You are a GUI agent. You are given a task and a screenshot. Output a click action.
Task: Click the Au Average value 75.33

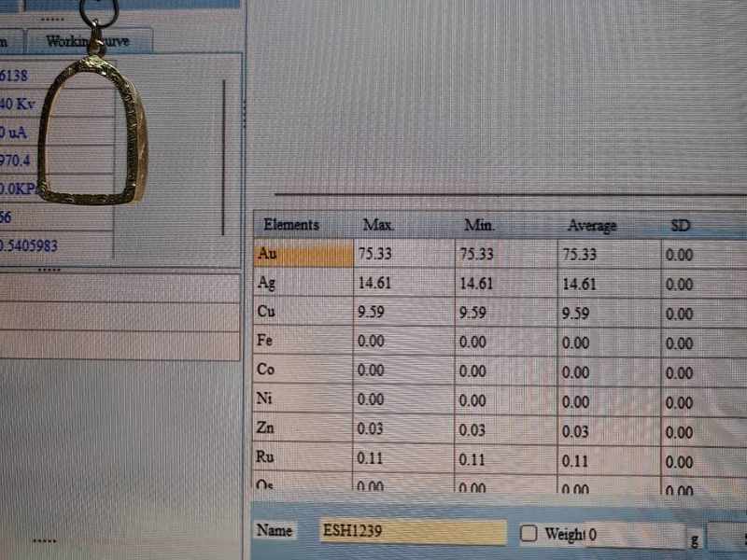click(581, 254)
